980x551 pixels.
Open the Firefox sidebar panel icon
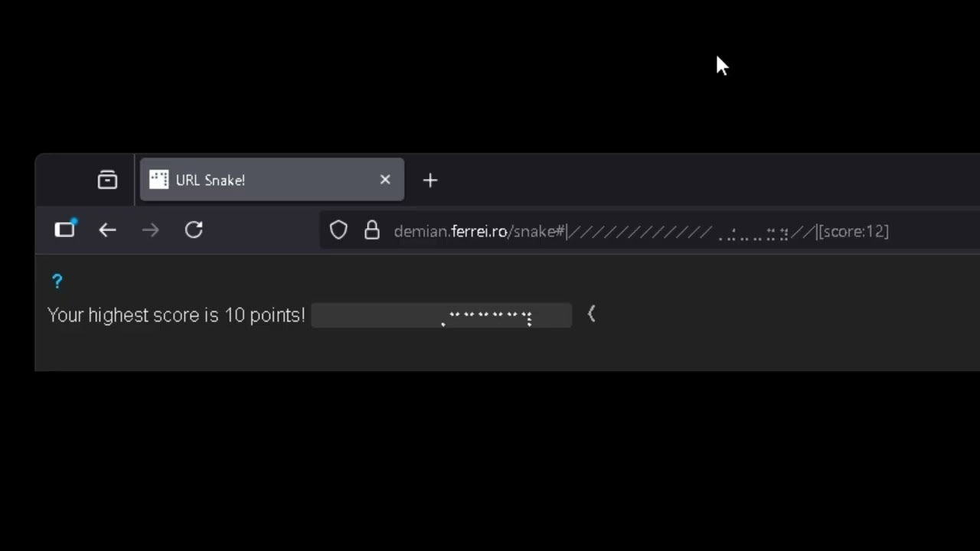tap(65, 230)
